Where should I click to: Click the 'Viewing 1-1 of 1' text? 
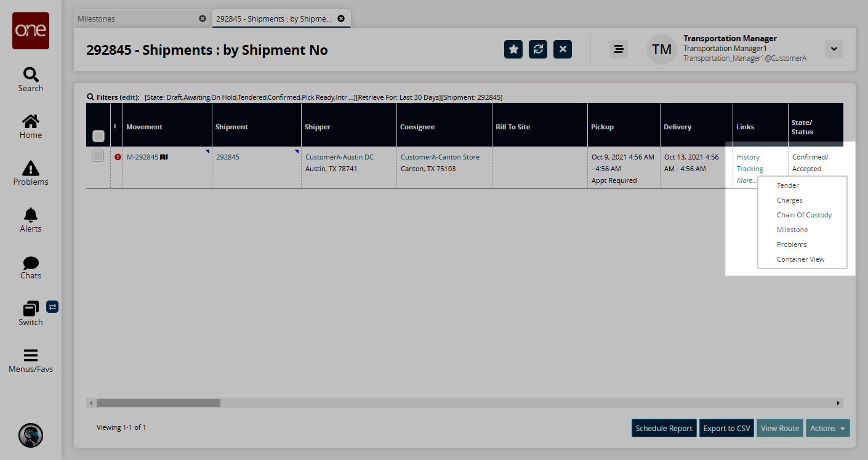121,427
